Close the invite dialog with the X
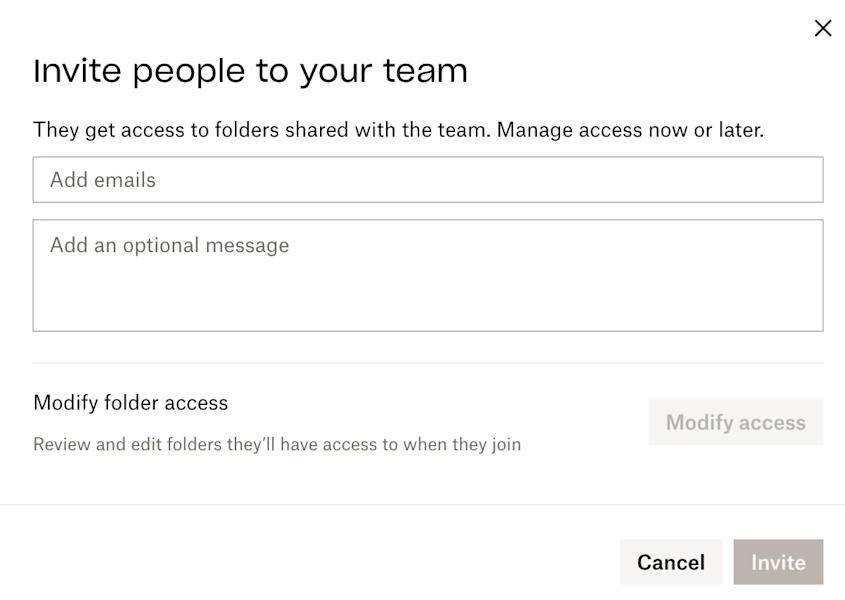The width and height of the screenshot is (845, 600). [x=822, y=28]
